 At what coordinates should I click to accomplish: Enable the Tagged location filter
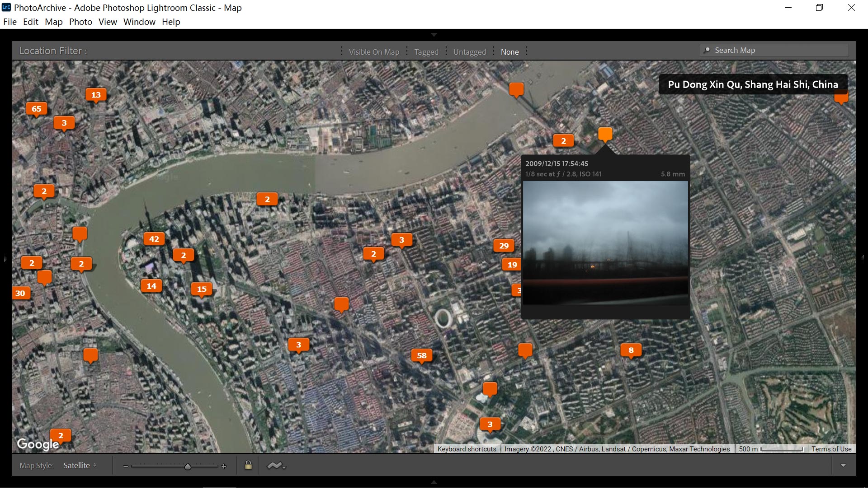pos(426,52)
